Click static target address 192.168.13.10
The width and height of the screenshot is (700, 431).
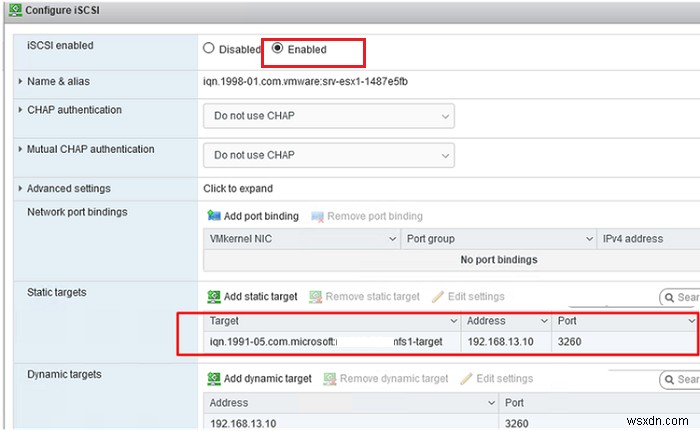click(500, 342)
